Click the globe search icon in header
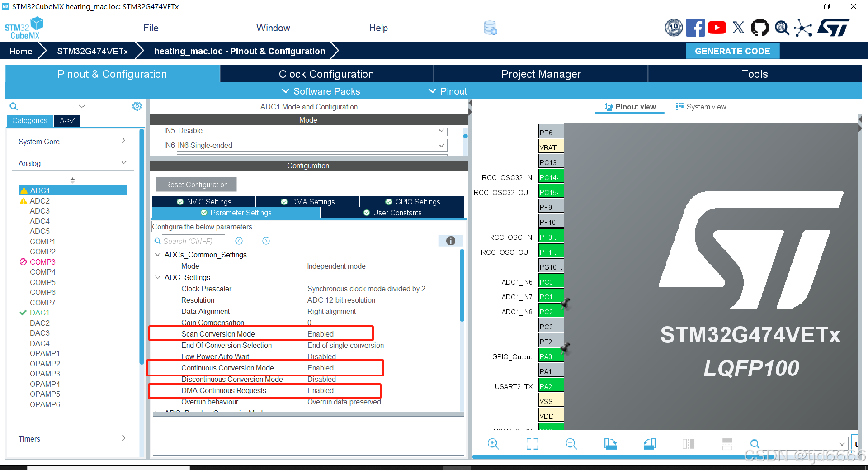 (x=782, y=28)
